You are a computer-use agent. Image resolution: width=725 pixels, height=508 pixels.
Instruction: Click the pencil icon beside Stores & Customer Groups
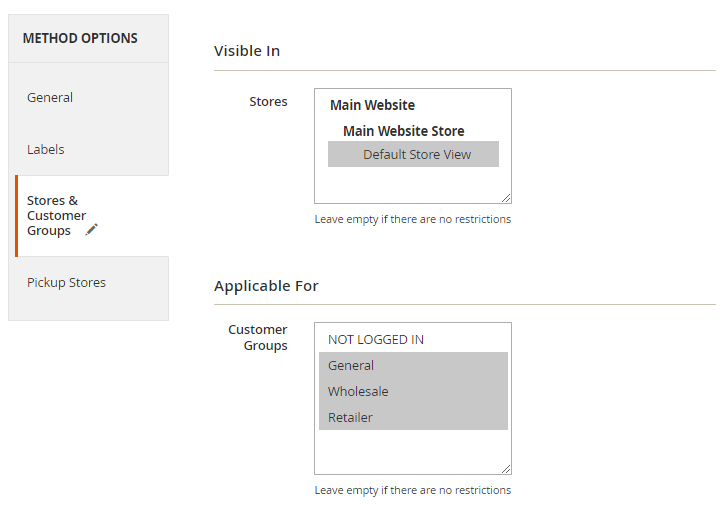click(x=92, y=229)
